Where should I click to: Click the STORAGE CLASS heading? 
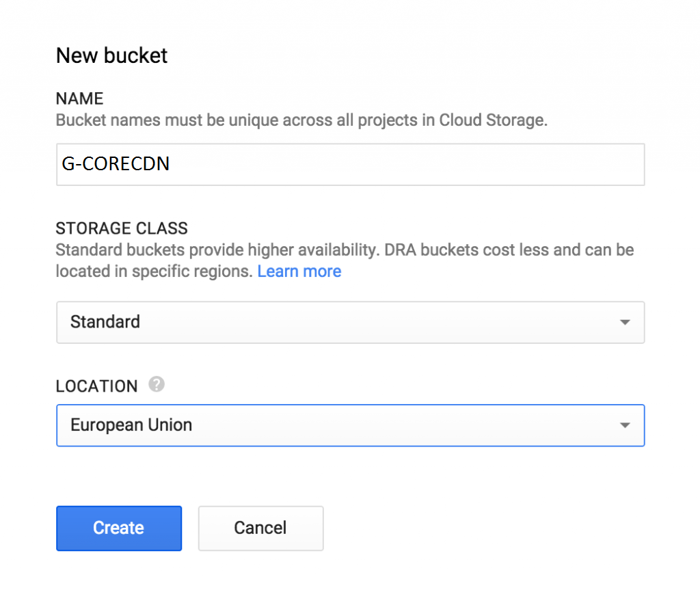121,228
